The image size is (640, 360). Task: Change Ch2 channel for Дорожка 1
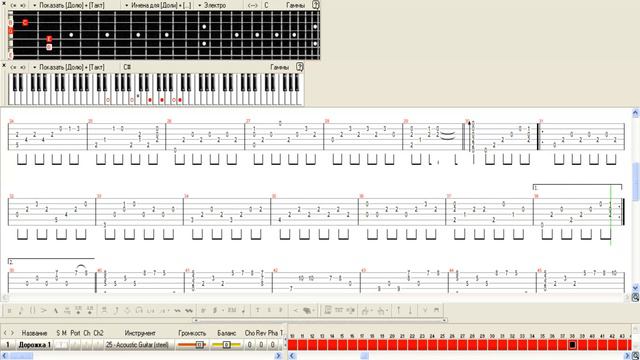[98, 345]
